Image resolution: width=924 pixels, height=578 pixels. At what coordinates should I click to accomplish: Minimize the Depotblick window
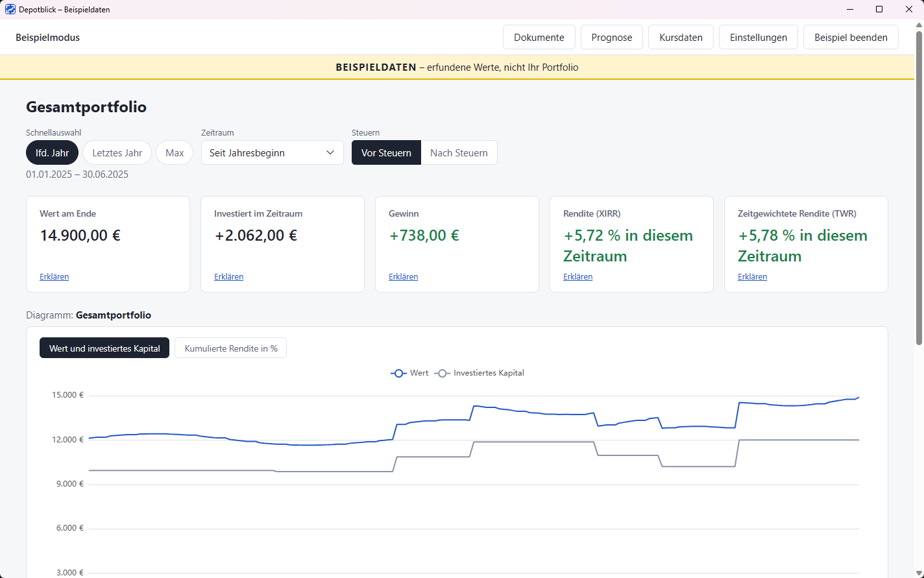[849, 9]
